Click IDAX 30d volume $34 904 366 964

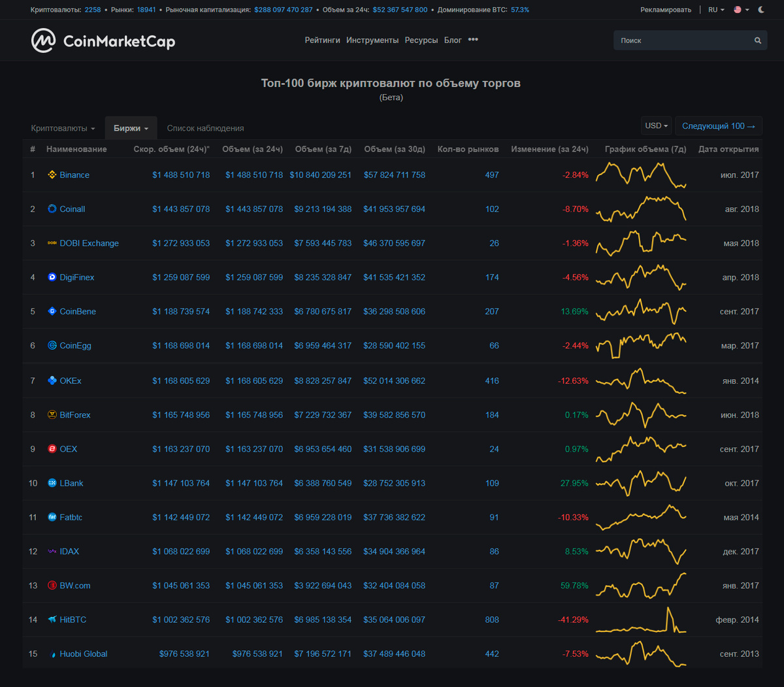394,551
